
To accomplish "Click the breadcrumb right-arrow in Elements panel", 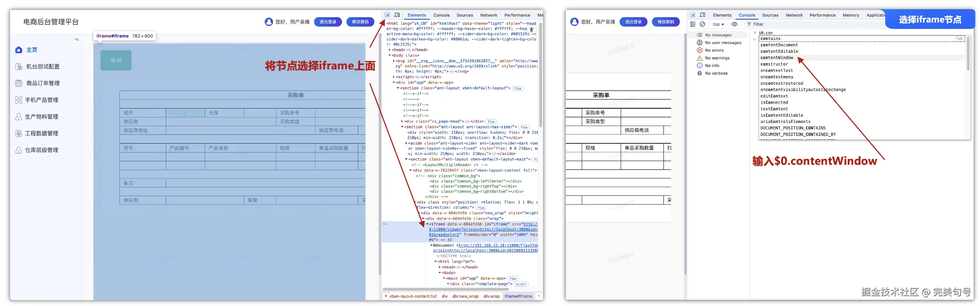I will pos(539,296).
